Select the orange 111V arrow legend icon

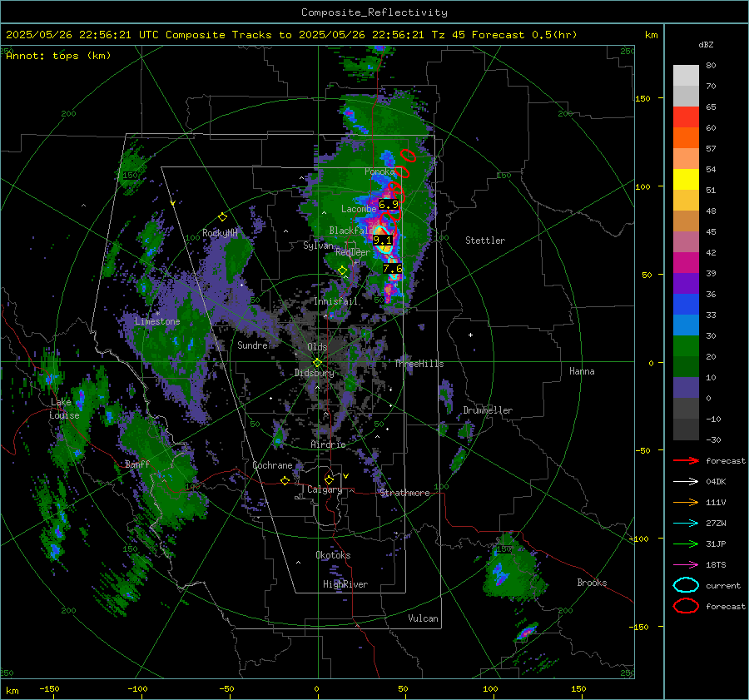coord(686,502)
